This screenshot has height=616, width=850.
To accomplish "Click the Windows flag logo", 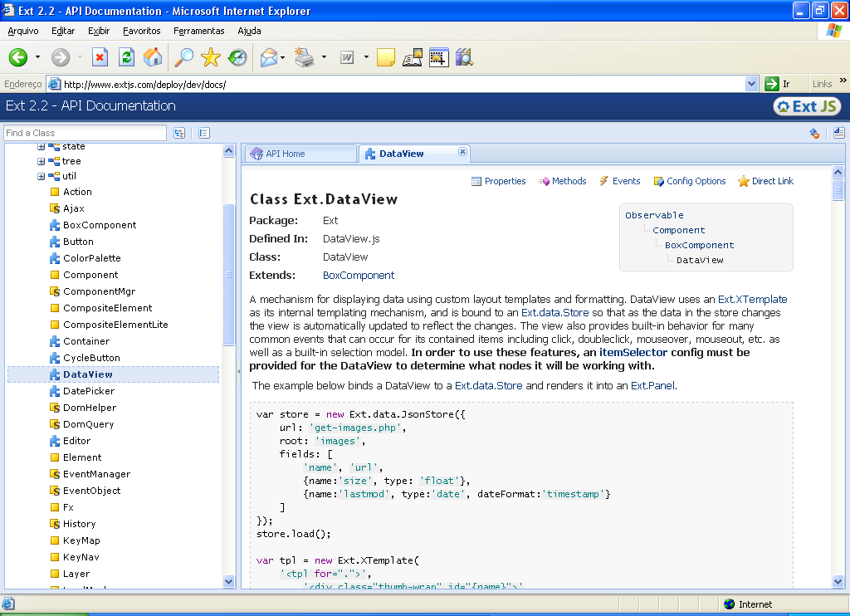I will pos(833,31).
